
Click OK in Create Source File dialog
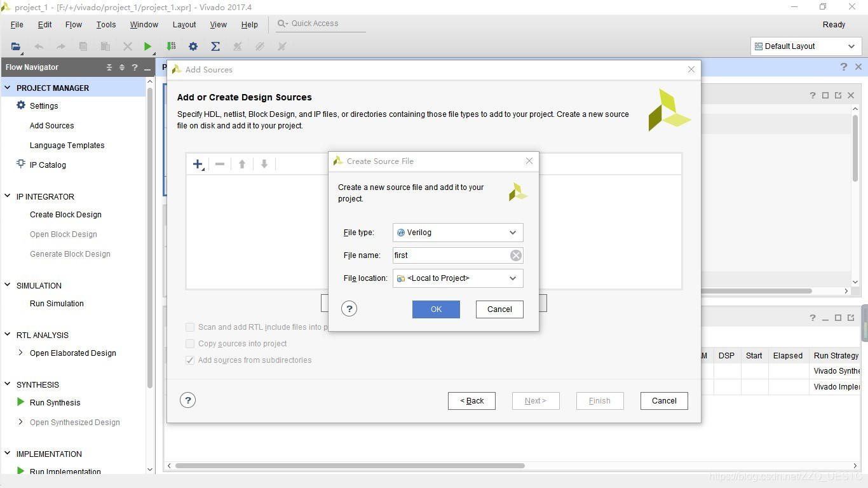[x=436, y=309]
